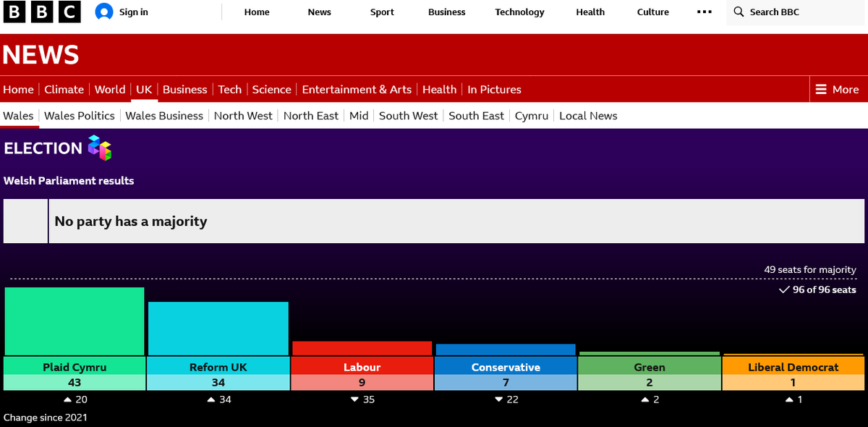Image resolution: width=868 pixels, height=427 pixels.
Task: Click the Welsh Parliament results heading
Action: [69, 181]
